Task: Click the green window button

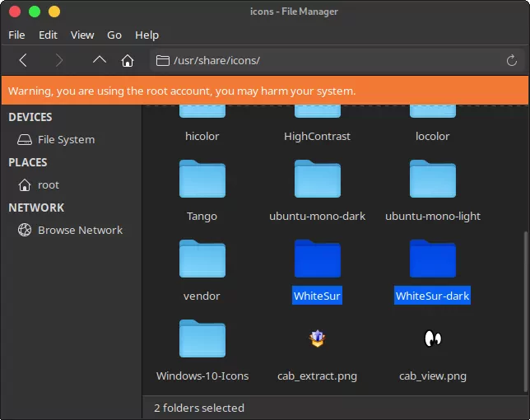Action: click(x=35, y=12)
